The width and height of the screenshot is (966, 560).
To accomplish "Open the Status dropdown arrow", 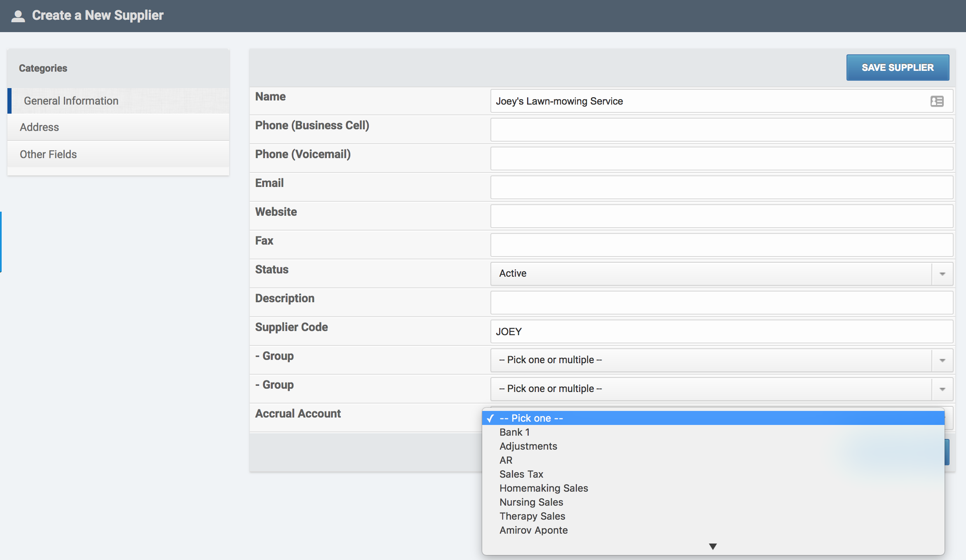I will tap(942, 274).
